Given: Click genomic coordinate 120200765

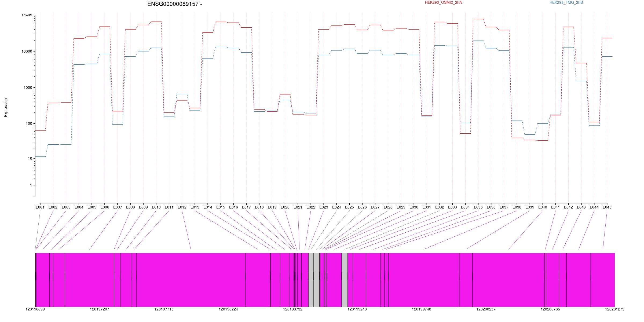Looking at the screenshot, I should [x=550, y=309].
